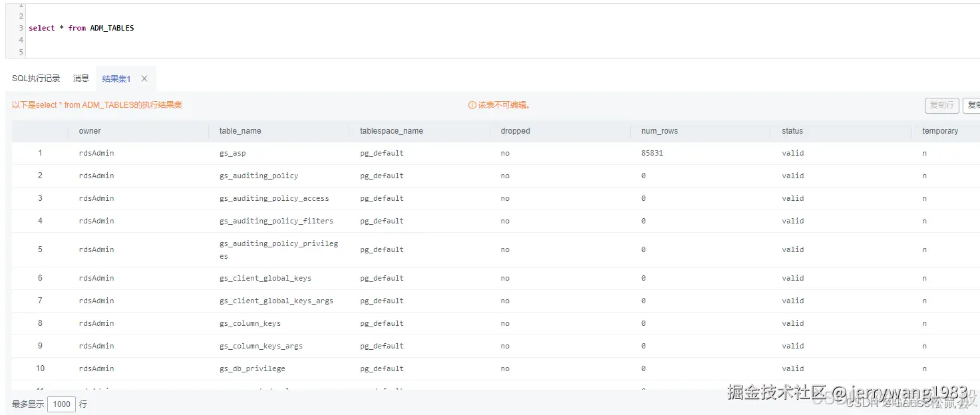Click the 85831 num_rows value

(x=652, y=153)
